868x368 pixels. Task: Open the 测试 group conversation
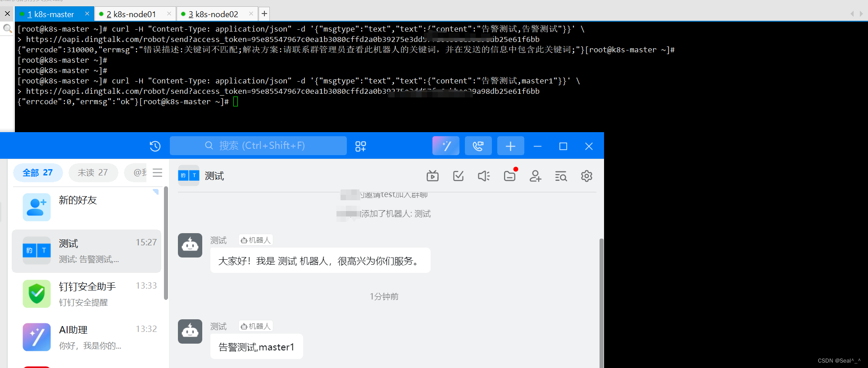[86, 251]
